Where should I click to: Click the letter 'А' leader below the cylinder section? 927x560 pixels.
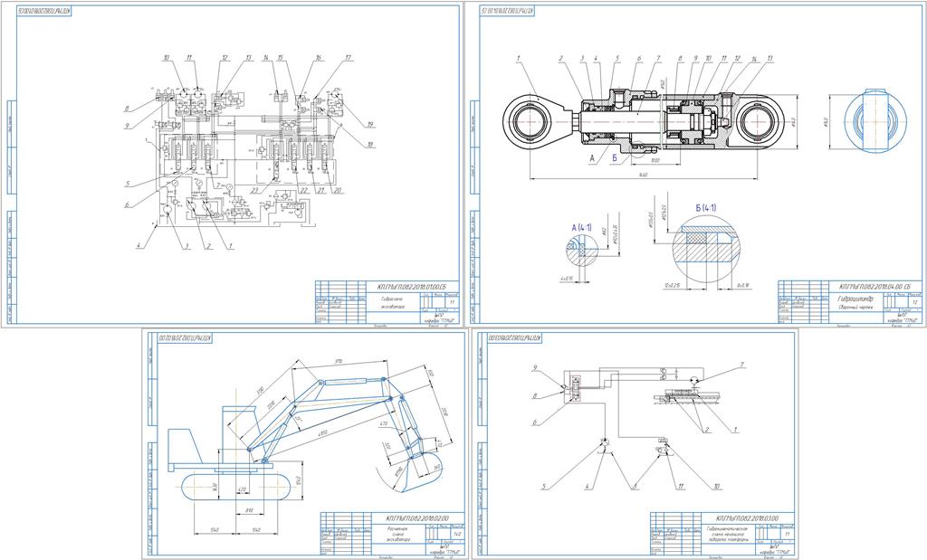tap(592, 158)
